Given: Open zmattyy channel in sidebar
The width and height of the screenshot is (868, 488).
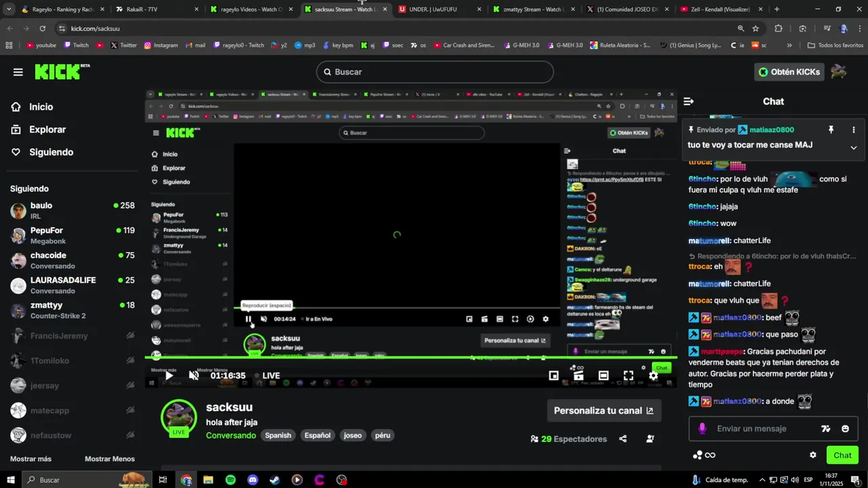Looking at the screenshot, I should point(71,310).
